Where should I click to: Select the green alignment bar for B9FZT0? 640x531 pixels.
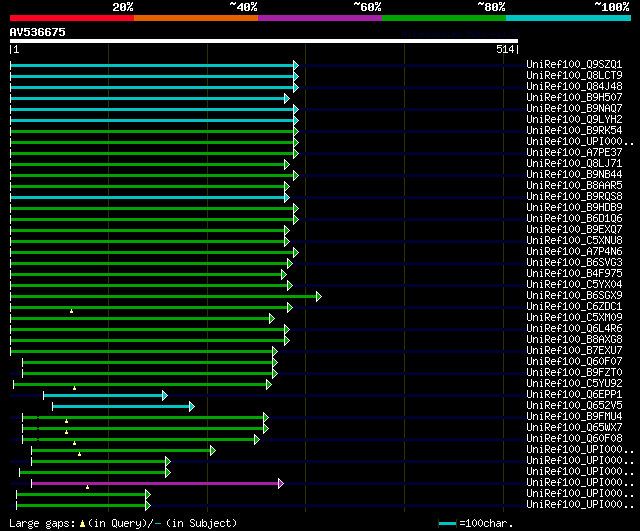pyautogui.click(x=147, y=373)
